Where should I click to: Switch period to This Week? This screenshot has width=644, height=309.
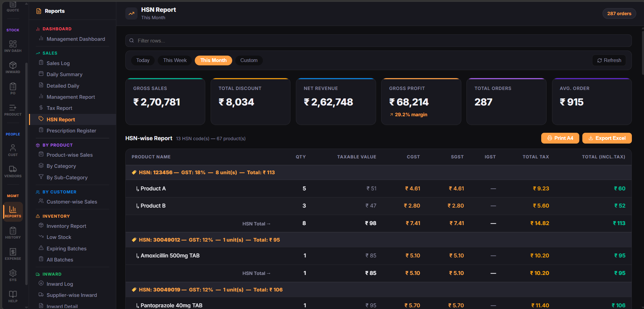pyautogui.click(x=175, y=60)
